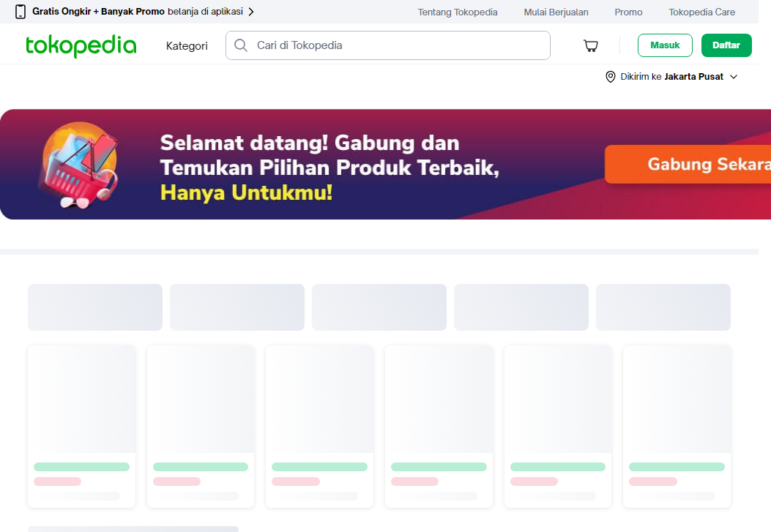Open the Promo link
771x532 pixels.
coord(628,12)
